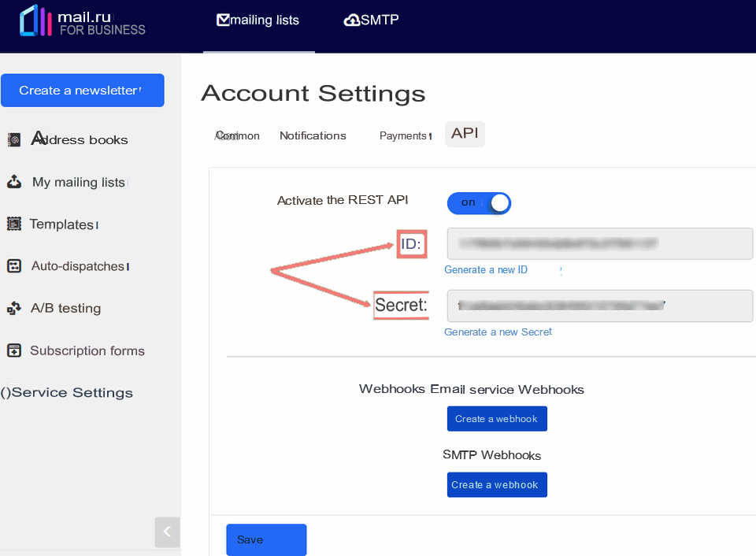This screenshot has height=556, width=756.
Task: Open Subscription forms
Action: tap(87, 350)
